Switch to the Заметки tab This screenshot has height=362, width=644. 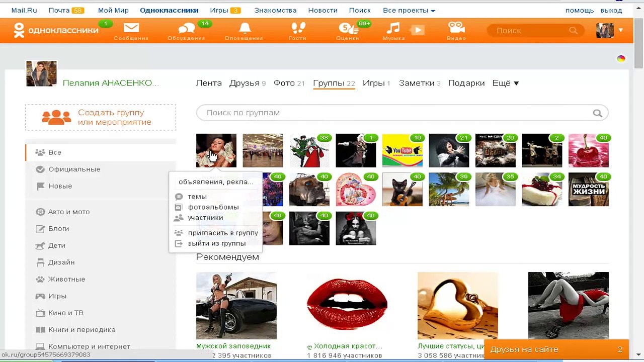[x=420, y=83]
